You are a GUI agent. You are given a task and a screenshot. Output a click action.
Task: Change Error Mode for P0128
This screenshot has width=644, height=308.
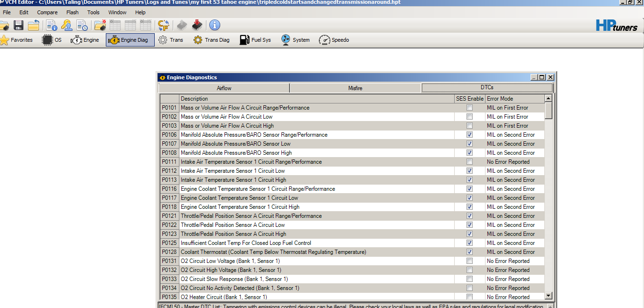click(514, 252)
